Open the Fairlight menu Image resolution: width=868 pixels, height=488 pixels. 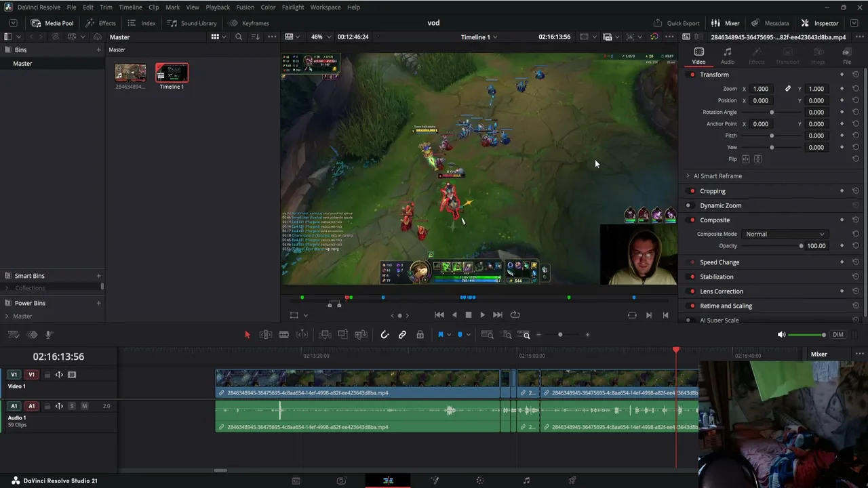293,7
